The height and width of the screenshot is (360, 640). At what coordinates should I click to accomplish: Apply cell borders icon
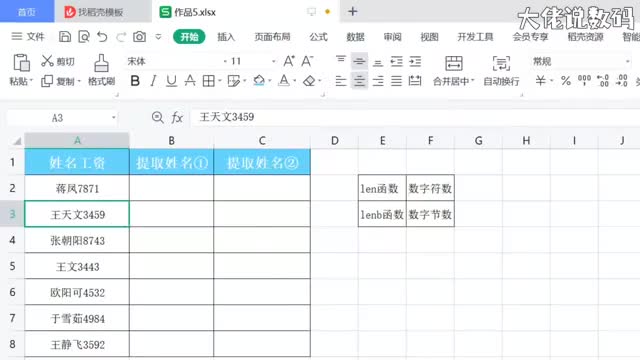pos(209,81)
